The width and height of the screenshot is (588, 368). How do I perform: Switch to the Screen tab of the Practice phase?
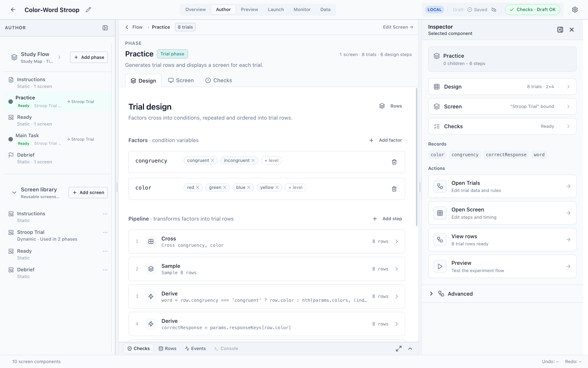coord(181,81)
